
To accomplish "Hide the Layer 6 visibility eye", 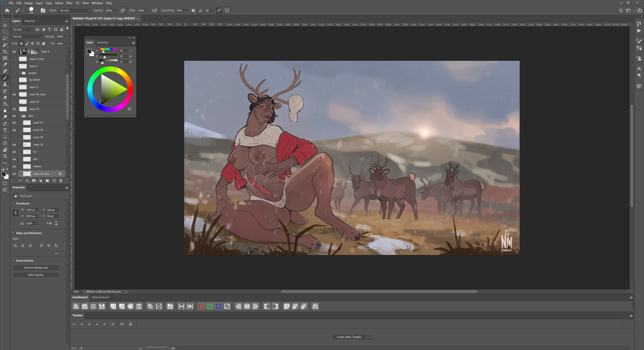I will click(x=14, y=52).
